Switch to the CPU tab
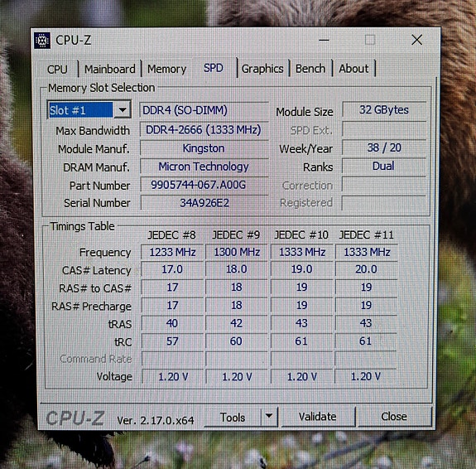Viewport: 476px width, 469px height. pos(57,69)
